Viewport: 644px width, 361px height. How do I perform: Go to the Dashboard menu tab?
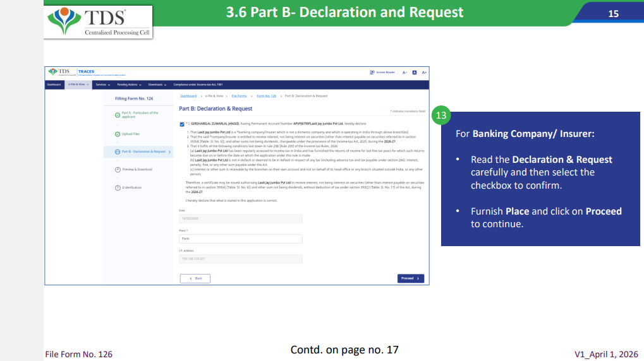pos(54,84)
